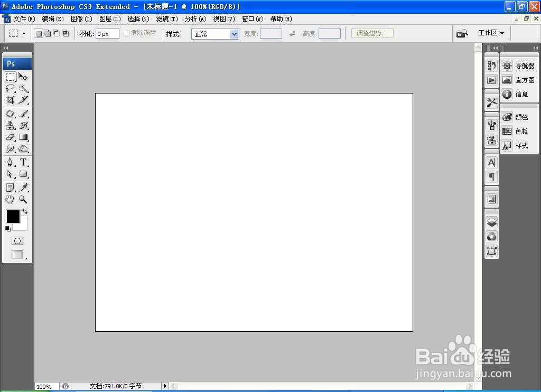Select the Lasso tool
This screenshot has width=541, height=392.
point(11,88)
